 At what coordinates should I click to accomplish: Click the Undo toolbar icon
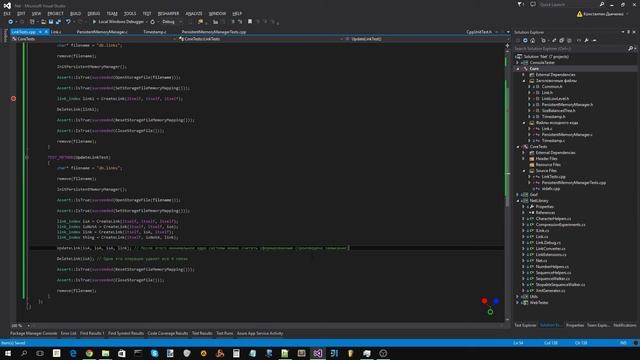tap(68, 22)
